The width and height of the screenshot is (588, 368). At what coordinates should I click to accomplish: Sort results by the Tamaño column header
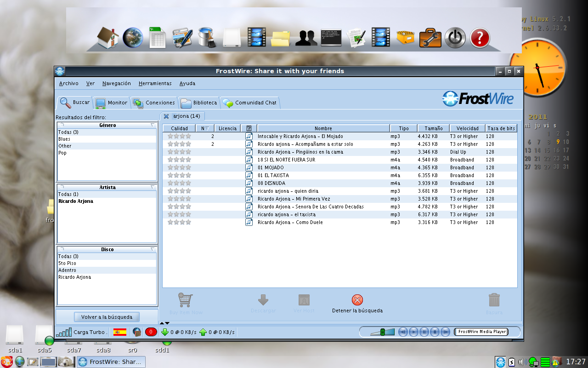(x=434, y=128)
